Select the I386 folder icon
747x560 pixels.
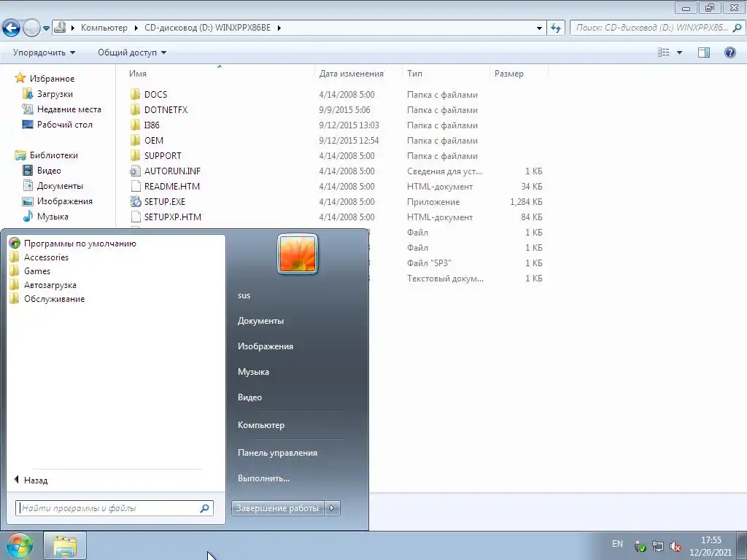pos(135,125)
